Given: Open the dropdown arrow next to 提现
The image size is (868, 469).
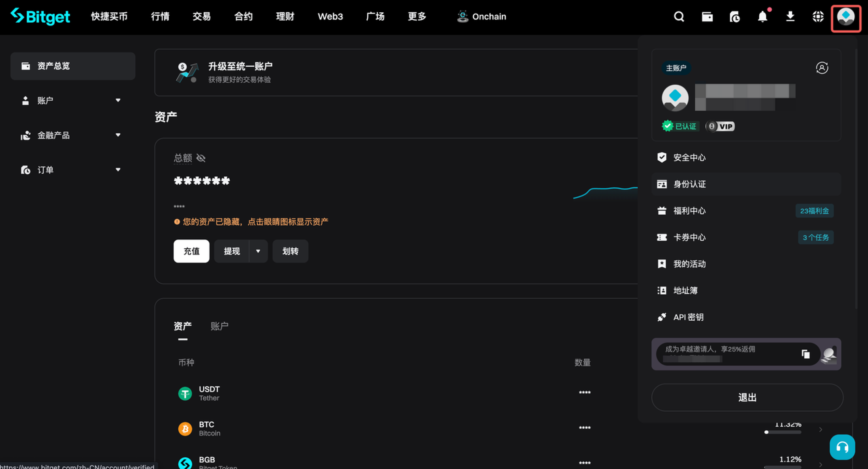Looking at the screenshot, I should click(x=258, y=251).
